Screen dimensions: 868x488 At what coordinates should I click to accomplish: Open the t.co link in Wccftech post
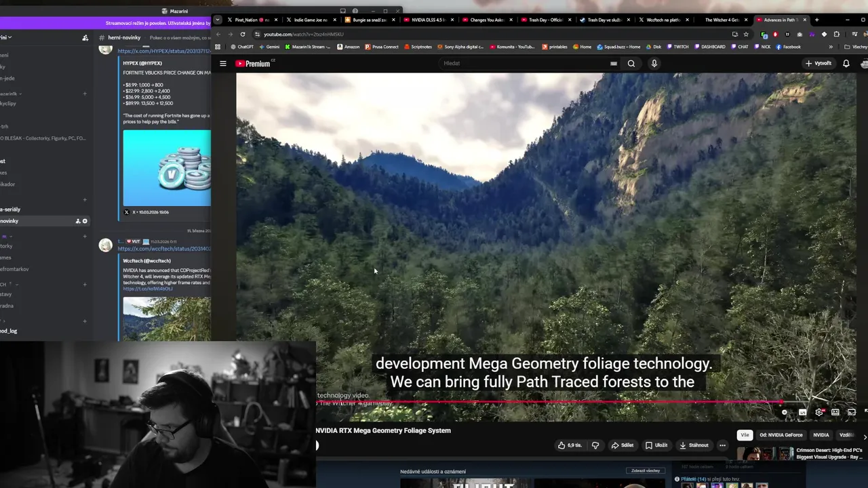(x=148, y=289)
